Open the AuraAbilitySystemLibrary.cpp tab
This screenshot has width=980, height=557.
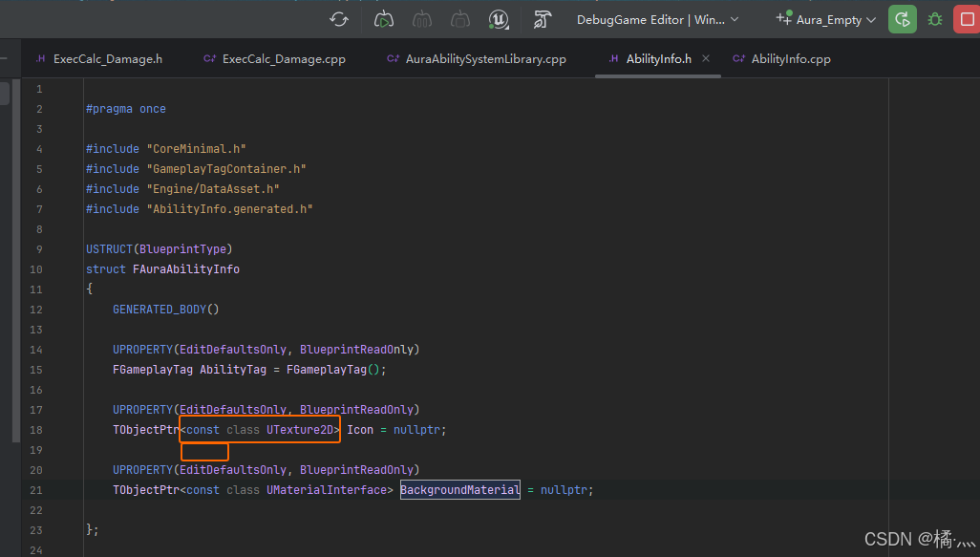[x=477, y=59]
